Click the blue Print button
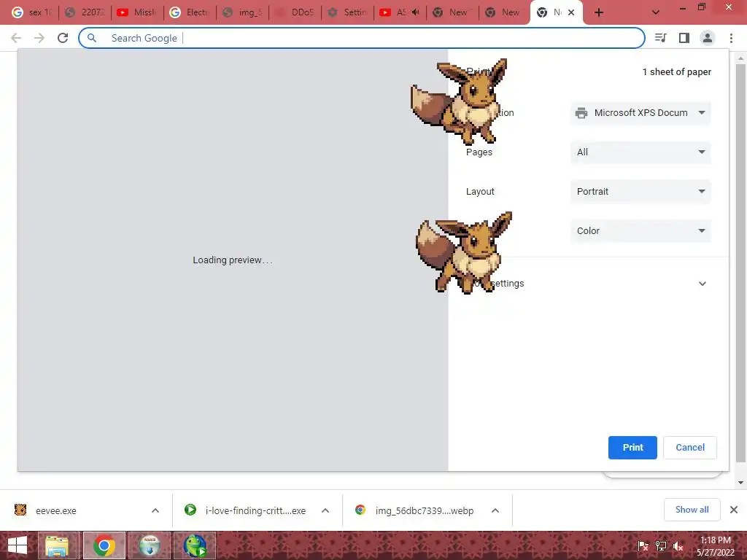This screenshot has width=747, height=560. (632, 448)
